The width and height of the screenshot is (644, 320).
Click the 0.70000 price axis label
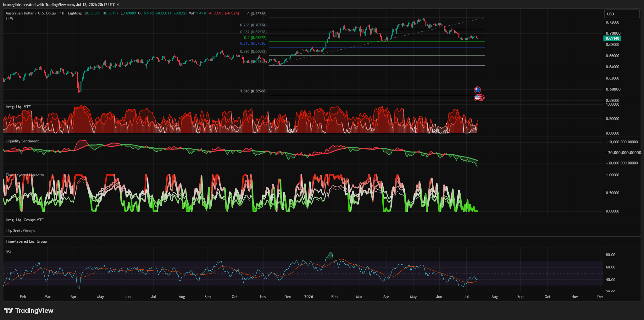point(613,33)
